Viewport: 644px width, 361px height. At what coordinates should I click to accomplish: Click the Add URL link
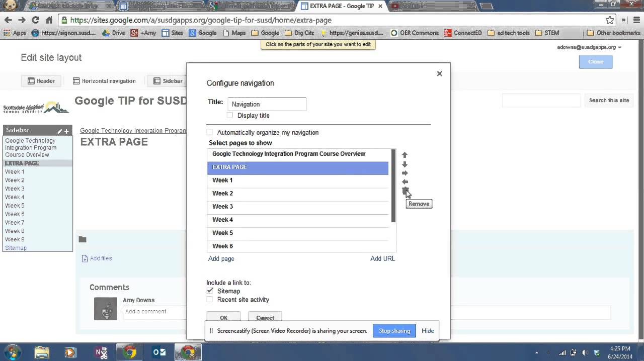click(383, 258)
